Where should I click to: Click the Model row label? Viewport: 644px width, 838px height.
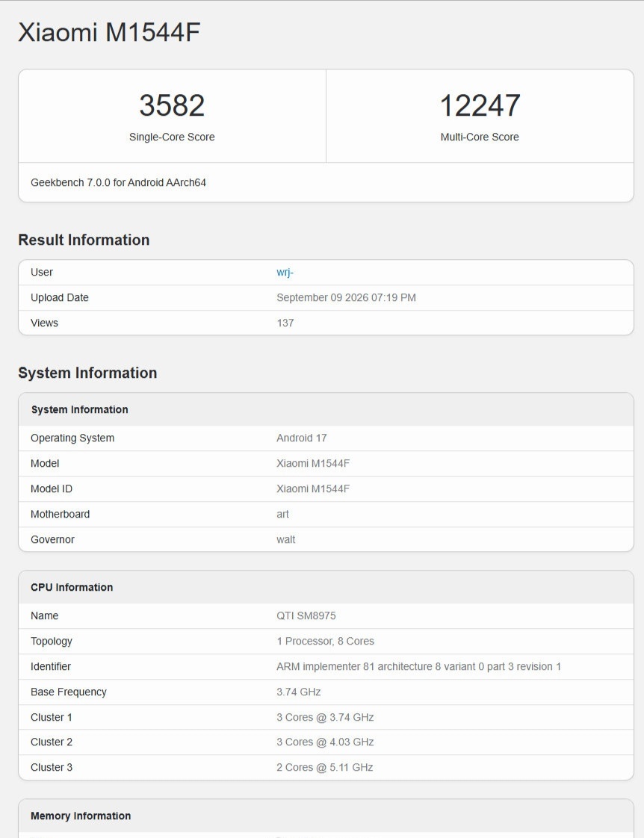coord(45,463)
